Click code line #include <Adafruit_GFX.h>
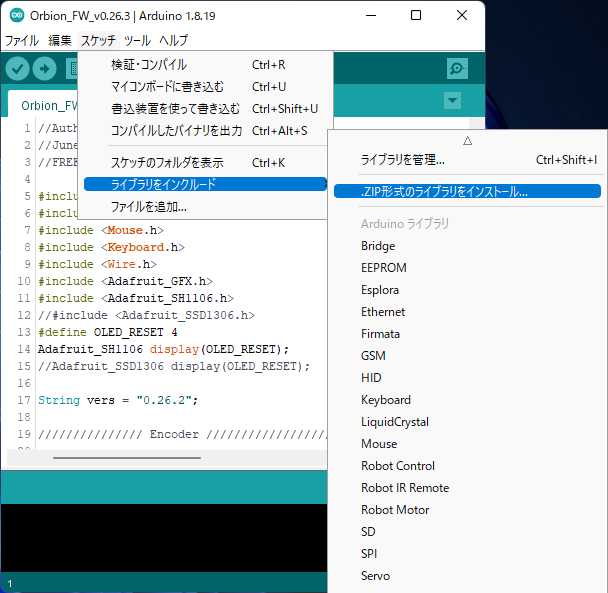Screen dimensions: 608x593 click(125, 282)
